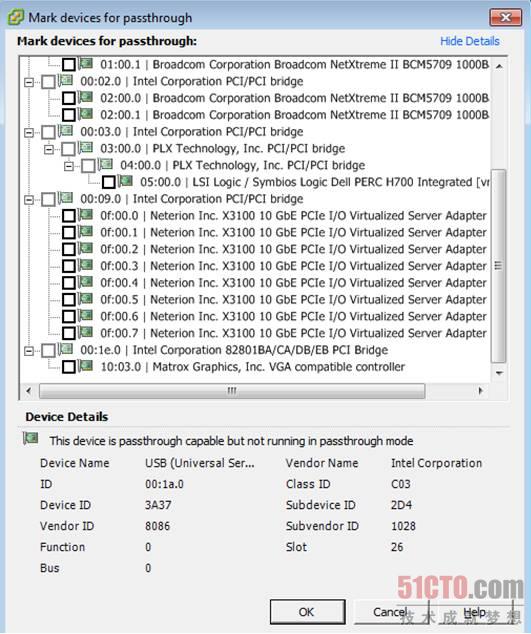Click device icon for 00:03.0 Intel PCI bridge

pos(66,130)
